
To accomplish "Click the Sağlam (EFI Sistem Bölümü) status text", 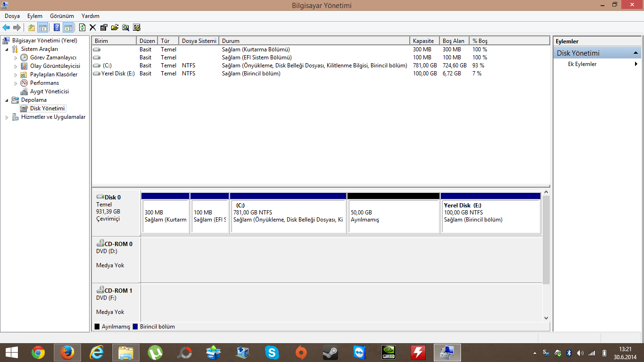I will [257, 58].
